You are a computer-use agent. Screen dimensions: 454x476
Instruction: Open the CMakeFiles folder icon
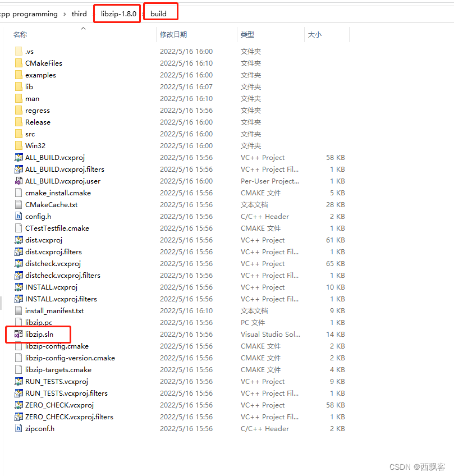(x=20, y=63)
